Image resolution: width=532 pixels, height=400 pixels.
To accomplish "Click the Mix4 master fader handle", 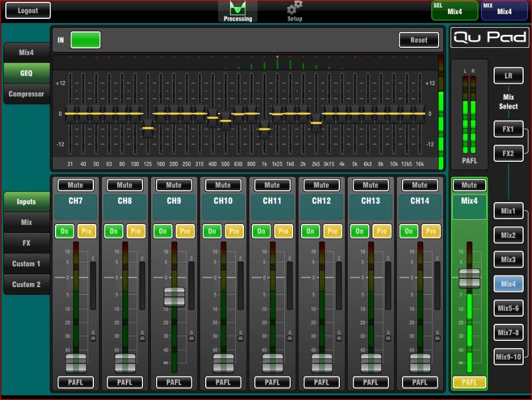I will pos(469,278).
